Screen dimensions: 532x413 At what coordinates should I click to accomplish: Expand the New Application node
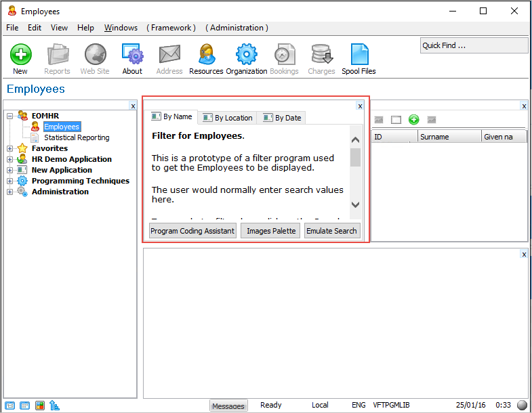tap(10, 170)
